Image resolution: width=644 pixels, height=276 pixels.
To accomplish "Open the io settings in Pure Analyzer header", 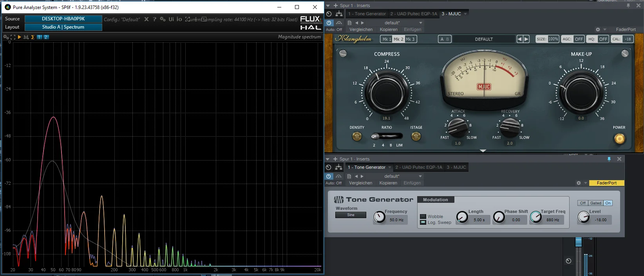I will (179, 19).
